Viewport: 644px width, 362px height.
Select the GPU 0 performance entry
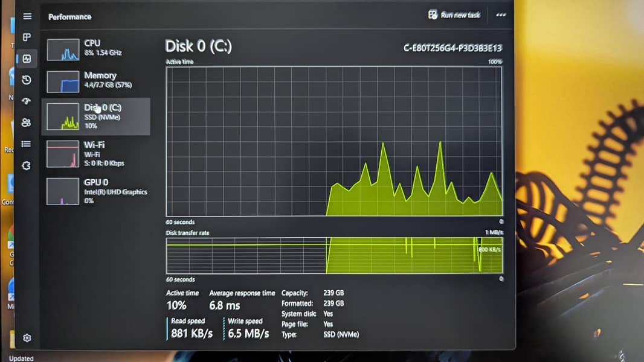point(96,191)
